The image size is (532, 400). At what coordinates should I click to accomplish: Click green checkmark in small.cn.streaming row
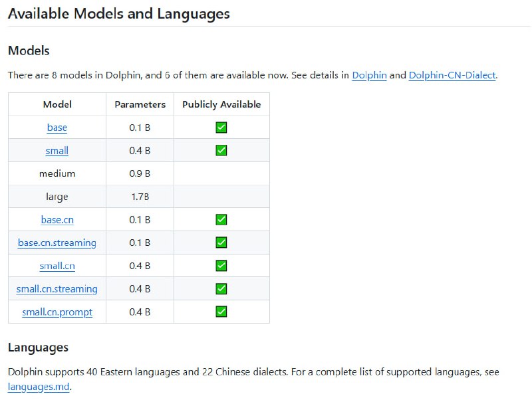point(221,288)
